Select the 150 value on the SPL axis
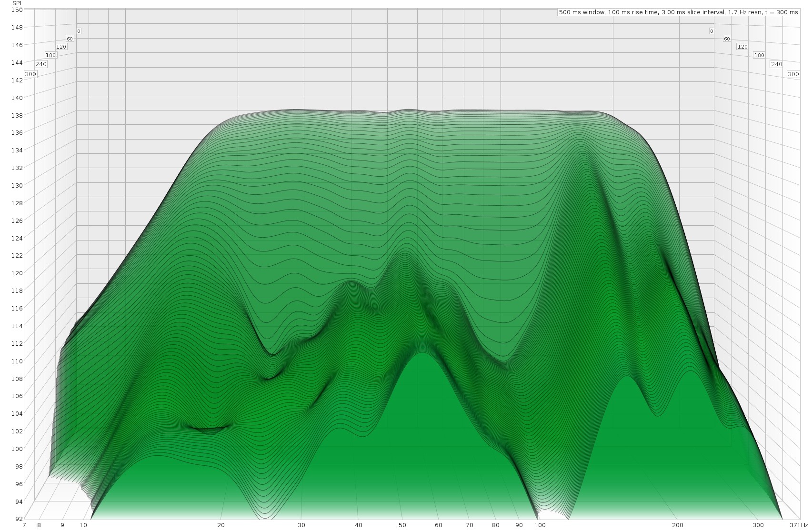The height and width of the screenshot is (531, 812). [x=17, y=10]
